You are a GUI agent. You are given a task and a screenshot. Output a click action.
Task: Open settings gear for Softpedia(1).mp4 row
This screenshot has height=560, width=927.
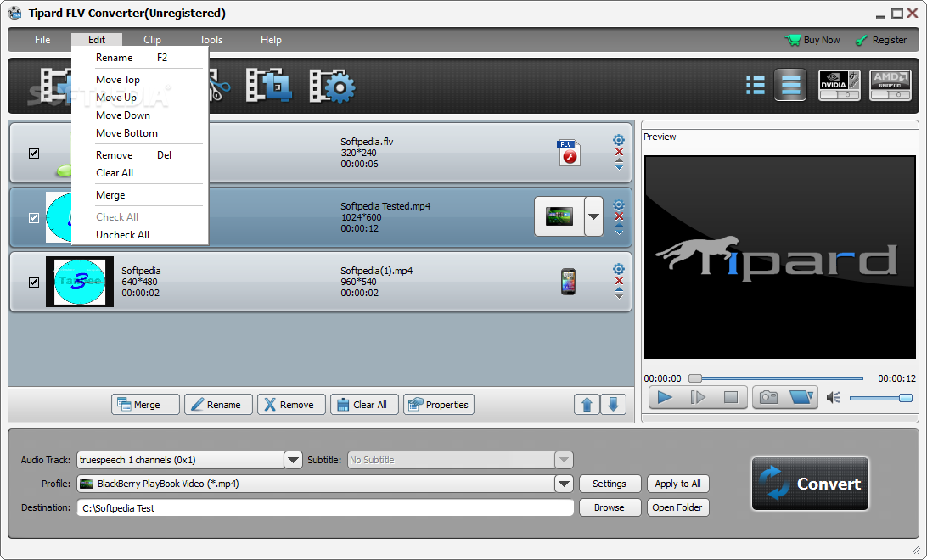pos(618,269)
